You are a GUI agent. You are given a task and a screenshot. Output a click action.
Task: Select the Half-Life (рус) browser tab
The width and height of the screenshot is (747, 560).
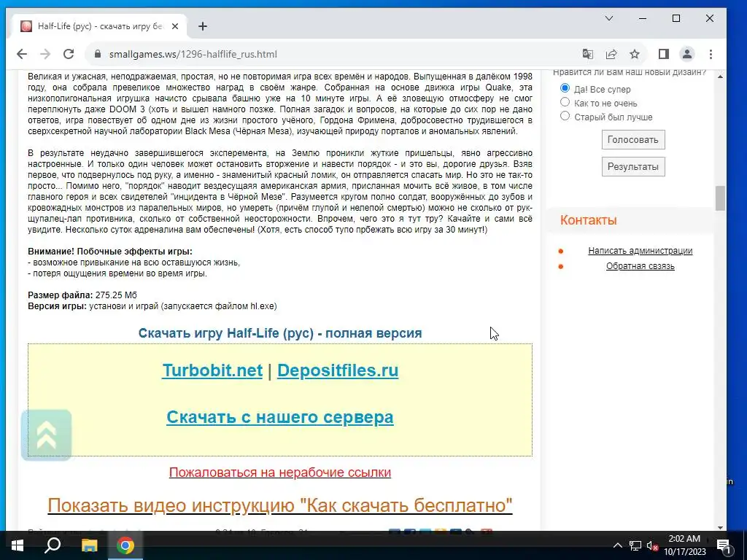pyautogui.click(x=99, y=26)
